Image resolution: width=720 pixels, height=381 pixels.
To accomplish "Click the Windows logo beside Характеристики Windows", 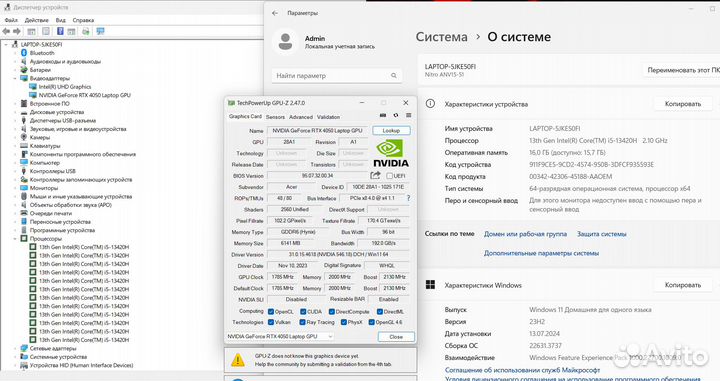I will [430, 285].
